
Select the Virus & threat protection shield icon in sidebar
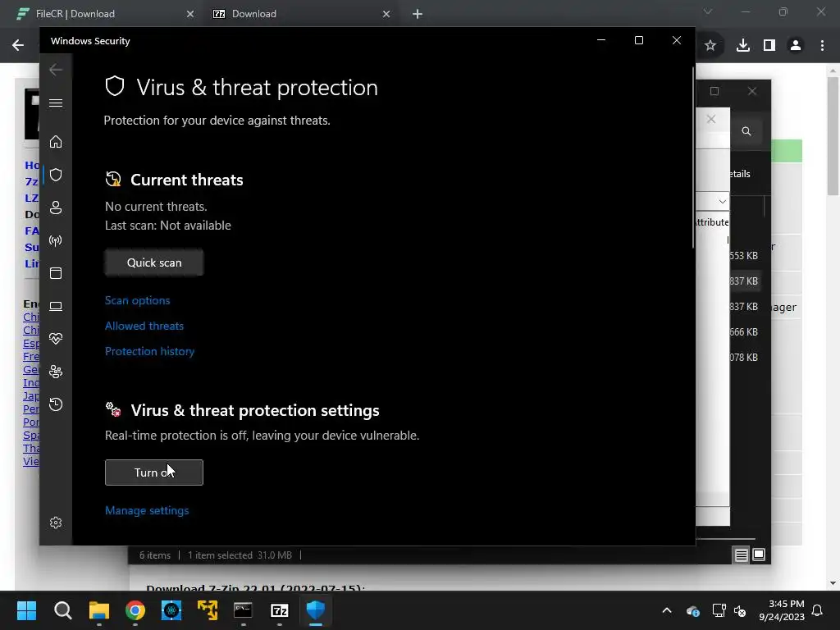pos(56,175)
